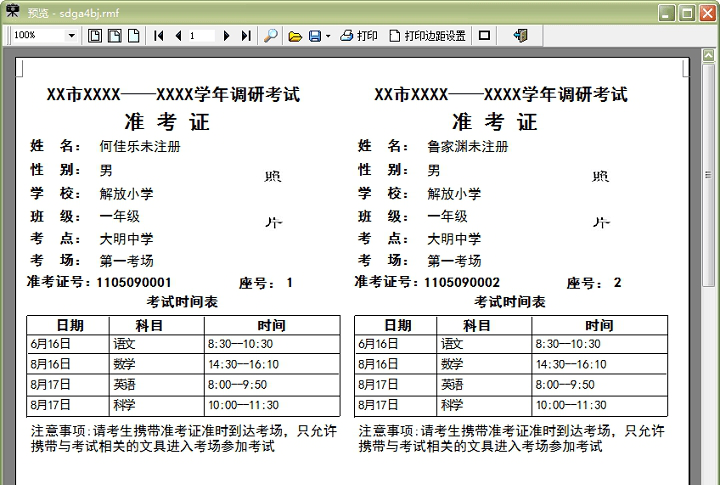Save the report with the floppy disk icon
This screenshot has height=504, width=720.
point(315,36)
